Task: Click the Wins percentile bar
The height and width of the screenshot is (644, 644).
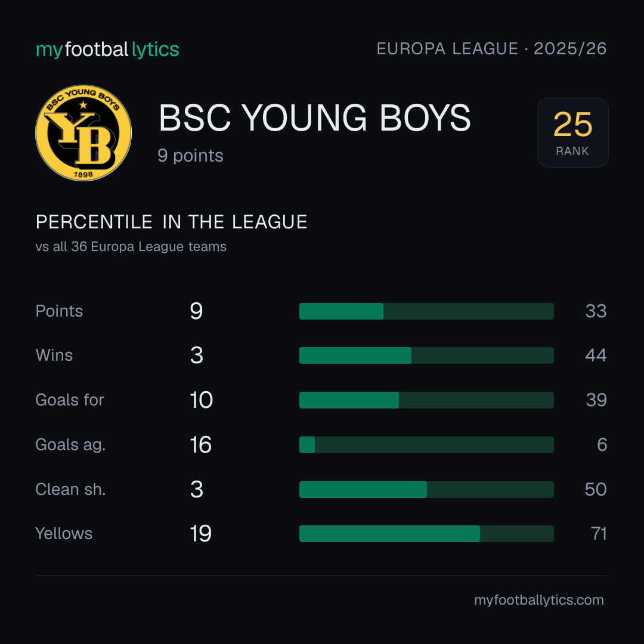Action: pos(426,355)
